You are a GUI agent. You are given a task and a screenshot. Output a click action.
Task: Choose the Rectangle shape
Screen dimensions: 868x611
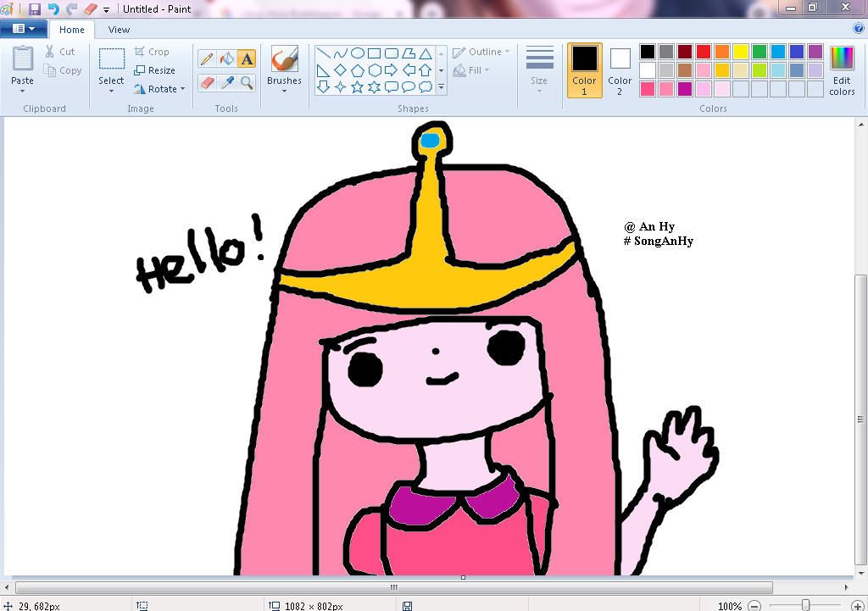[x=374, y=53]
